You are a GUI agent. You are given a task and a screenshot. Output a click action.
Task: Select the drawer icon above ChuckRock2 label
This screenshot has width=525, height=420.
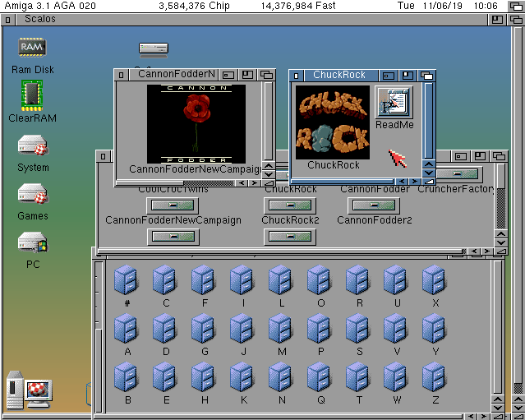tap(290, 205)
